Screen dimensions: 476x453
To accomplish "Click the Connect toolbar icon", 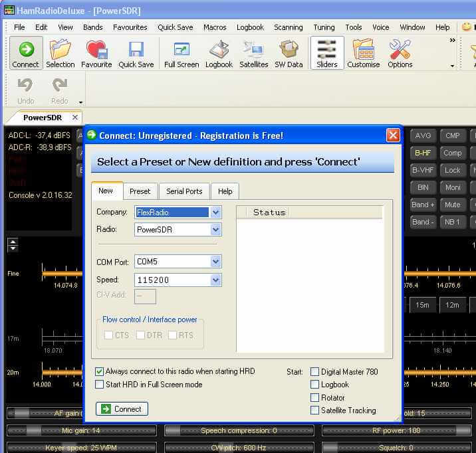I will (x=26, y=53).
